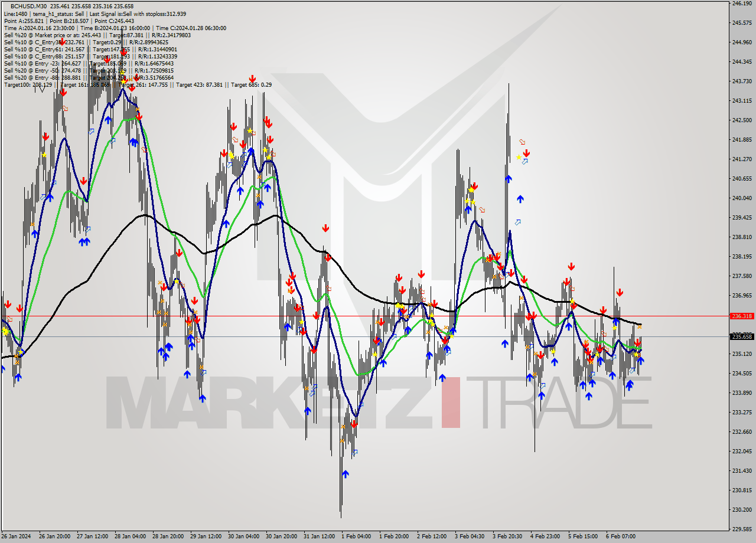Click the '28 Jan 20:00' time axis label

168,537
